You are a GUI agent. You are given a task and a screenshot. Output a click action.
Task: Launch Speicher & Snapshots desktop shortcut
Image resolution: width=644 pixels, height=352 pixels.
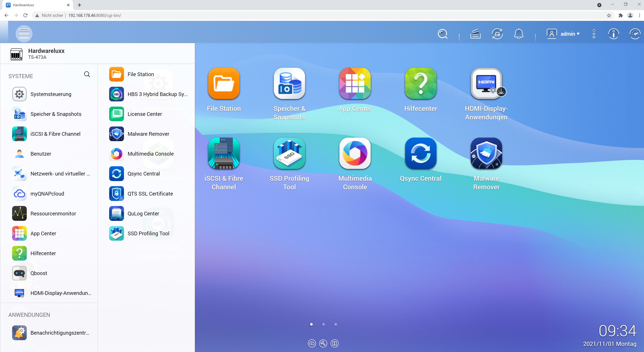pos(289,83)
